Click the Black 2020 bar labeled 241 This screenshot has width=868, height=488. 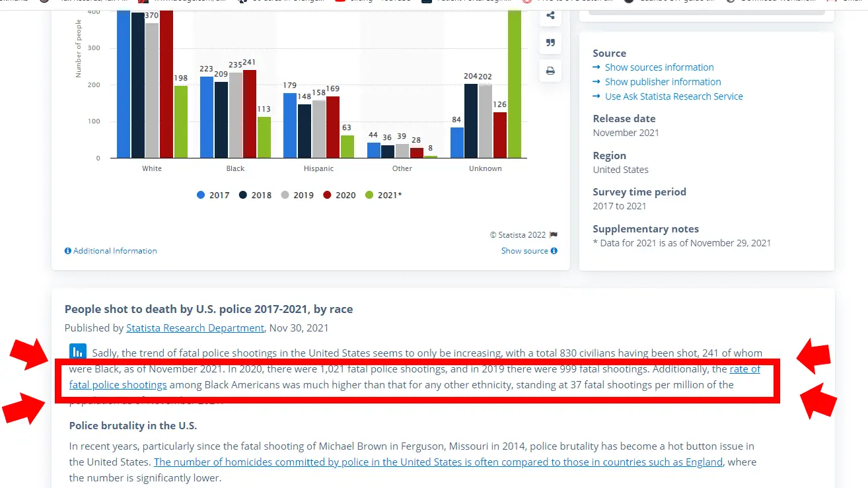tap(250, 114)
